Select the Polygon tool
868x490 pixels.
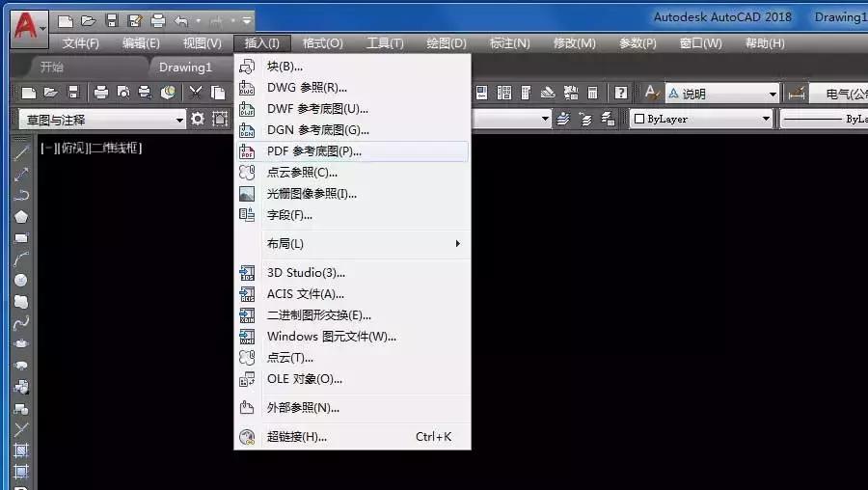(x=21, y=216)
